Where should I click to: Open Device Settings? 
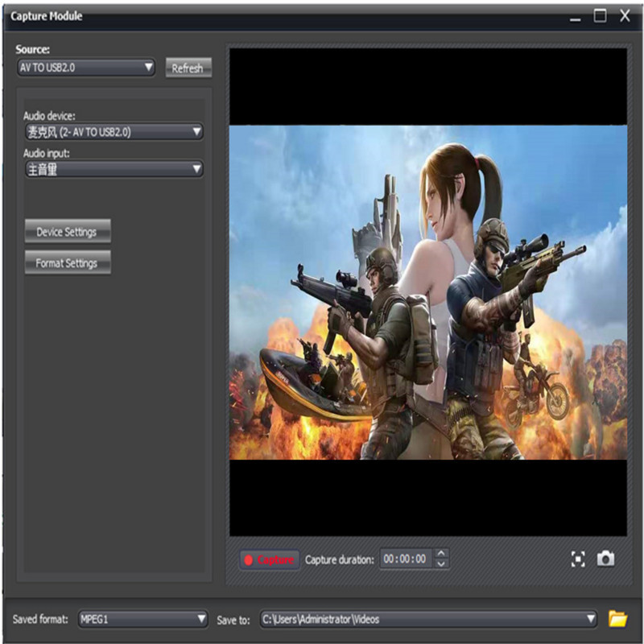pyautogui.click(x=67, y=232)
